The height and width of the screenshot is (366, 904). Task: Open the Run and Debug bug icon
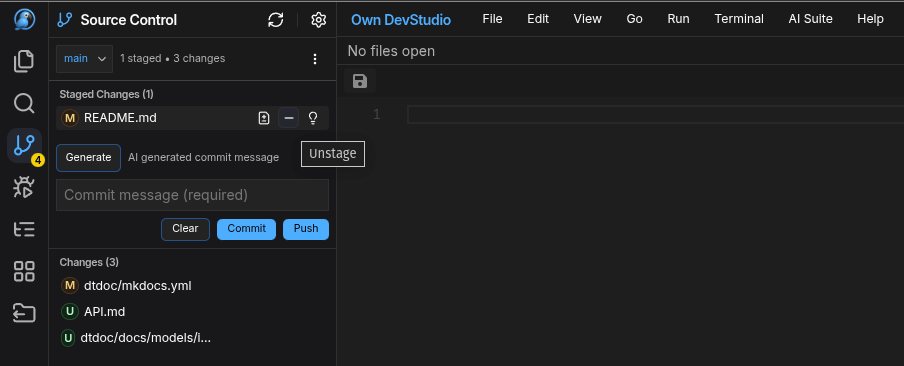click(x=24, y=187)
